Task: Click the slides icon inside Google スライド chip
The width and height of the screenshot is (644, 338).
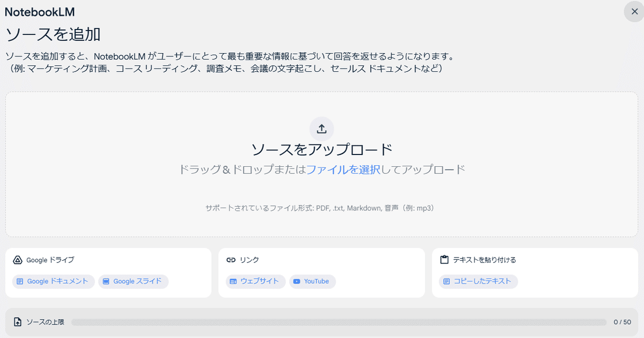Action: point(107,281)
